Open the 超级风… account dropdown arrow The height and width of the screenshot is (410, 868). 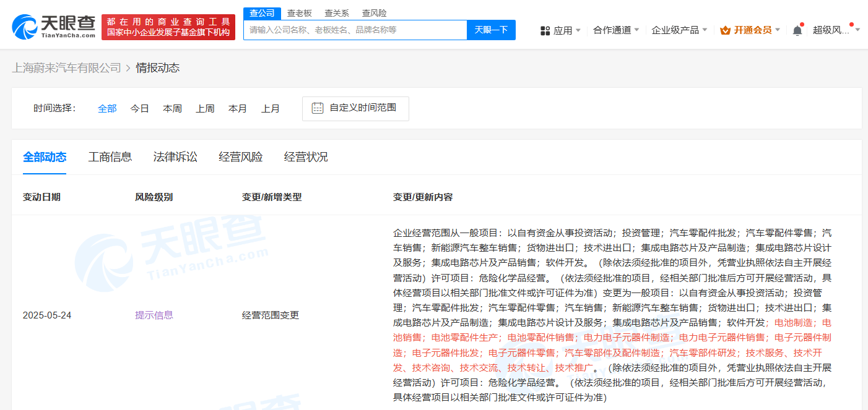click(x=857, y=30)
